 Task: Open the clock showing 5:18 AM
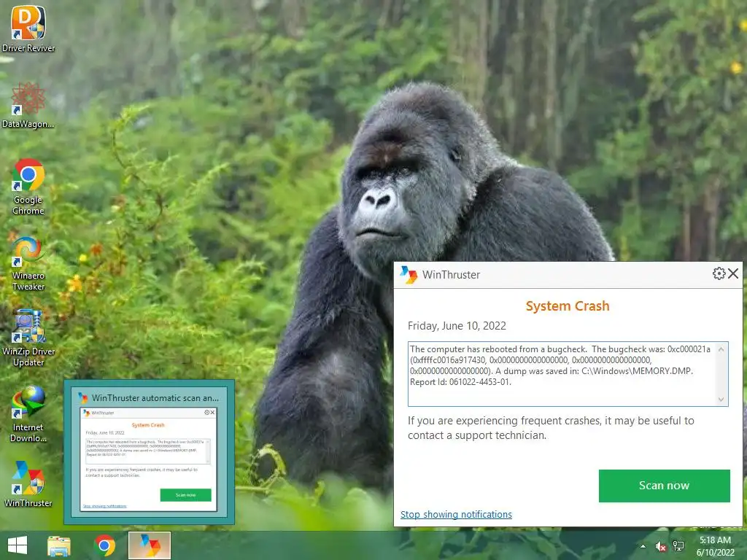pyautogui.click(x=715, y=546)
